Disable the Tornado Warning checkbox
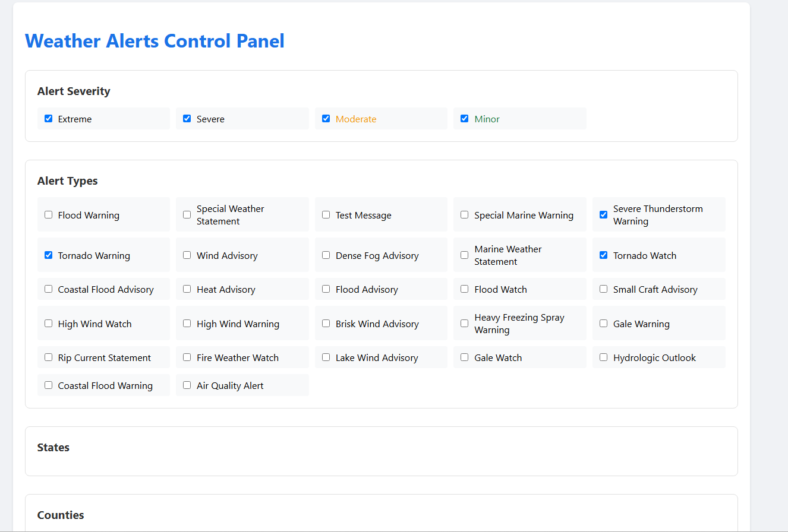 (x=49, y=255)
